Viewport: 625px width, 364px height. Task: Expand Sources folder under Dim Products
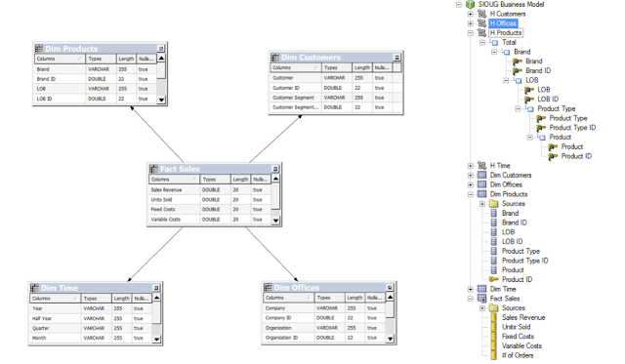coord(482,204)
